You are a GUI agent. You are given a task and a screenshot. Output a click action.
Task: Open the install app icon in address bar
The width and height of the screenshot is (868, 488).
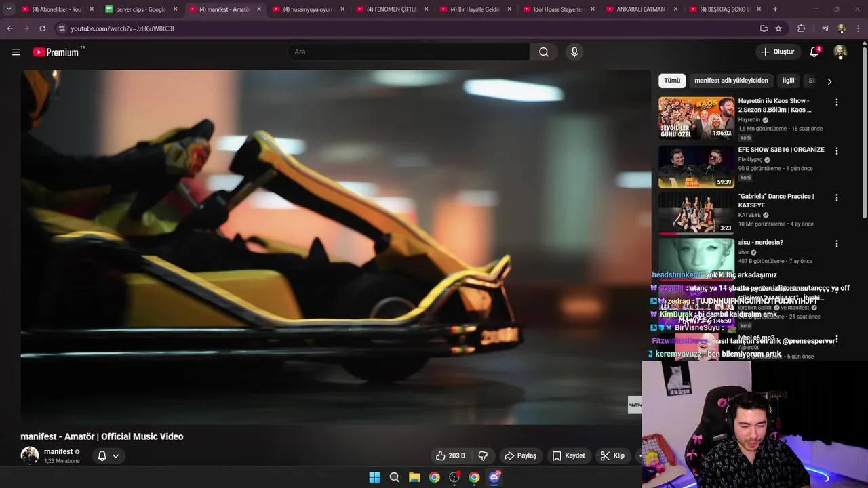pos(764,28)
